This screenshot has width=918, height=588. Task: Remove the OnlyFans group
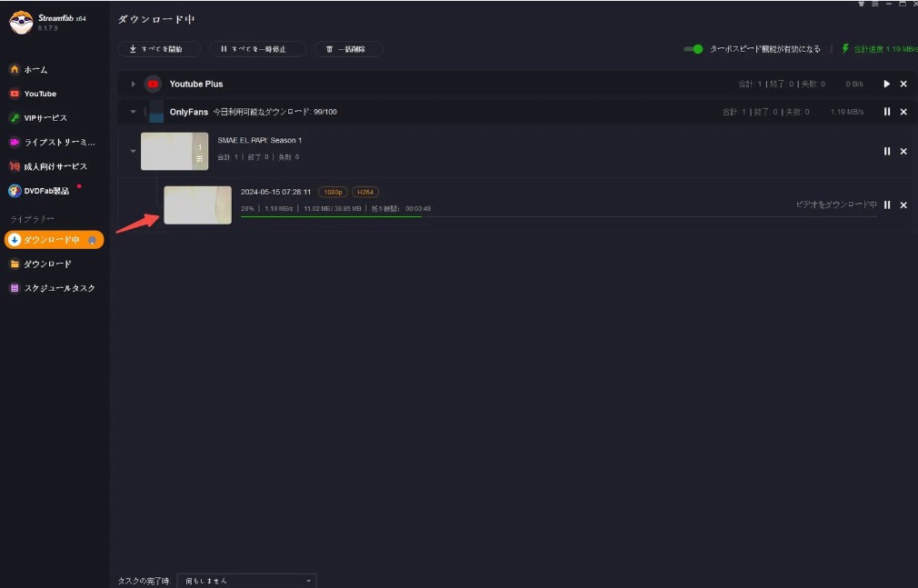click(903, 112)
